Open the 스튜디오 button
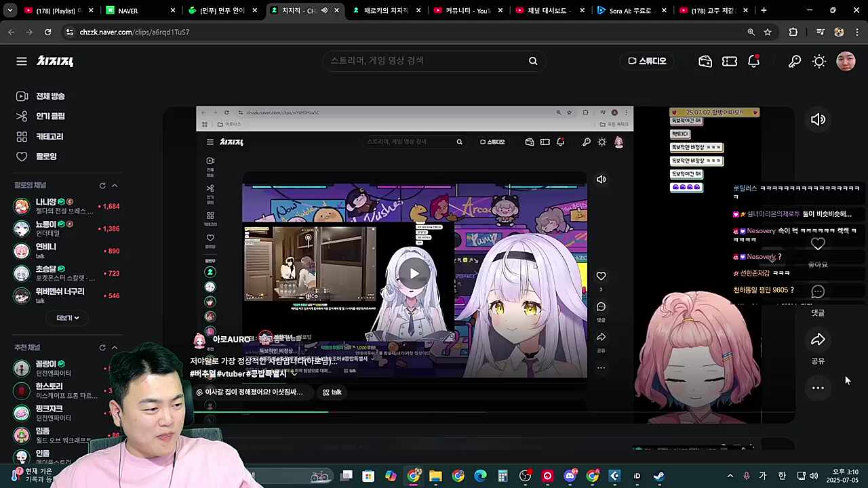Image resolution: width=868 pixels, height=488 pixels. pos(647,61)
